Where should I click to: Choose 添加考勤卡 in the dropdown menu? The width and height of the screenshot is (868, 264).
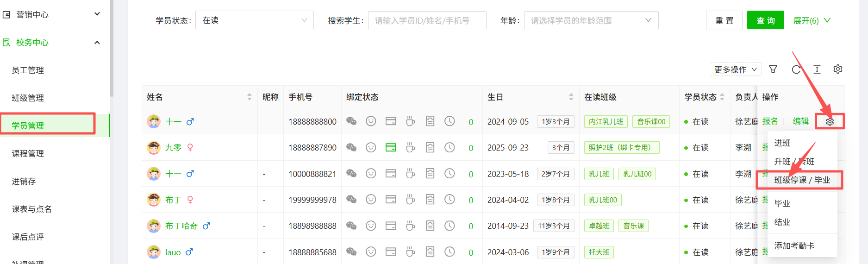pyautogui.click(x=794, y=246)
